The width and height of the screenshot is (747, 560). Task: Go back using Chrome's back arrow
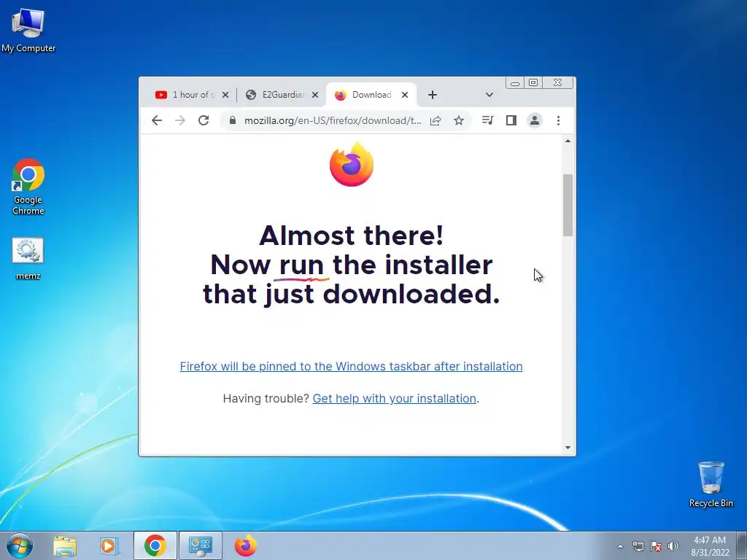(x=157, y=120)
